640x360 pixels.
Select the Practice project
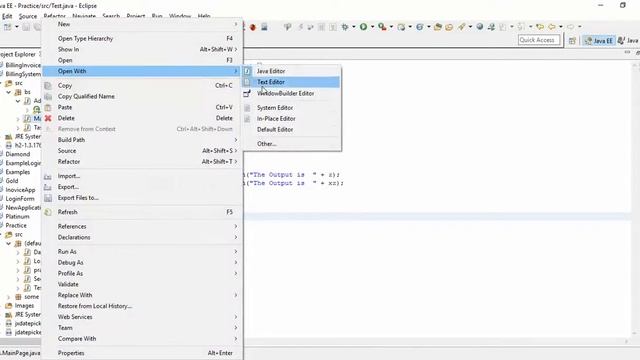coord(16,226)
